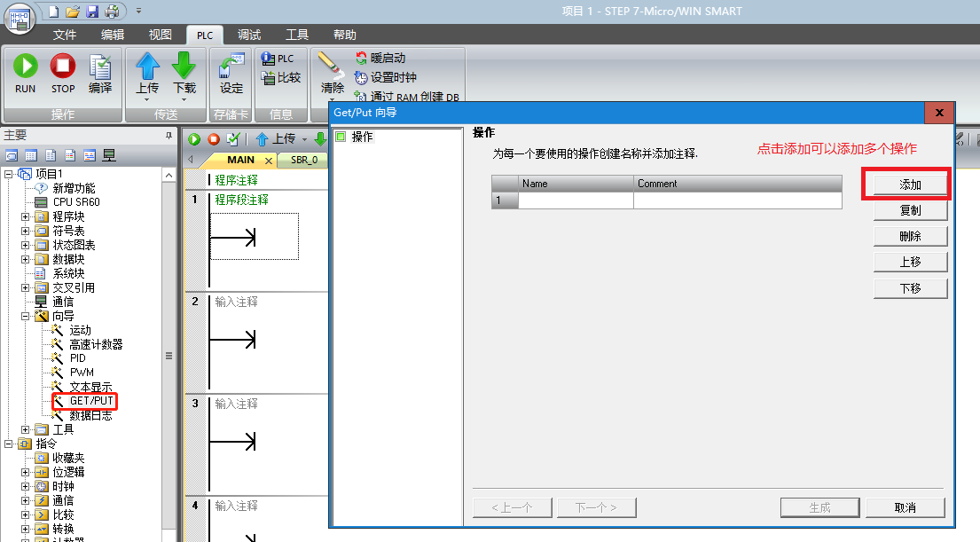
Task: Select the 数据日志 wizard tree item
Action: point(90,415)
